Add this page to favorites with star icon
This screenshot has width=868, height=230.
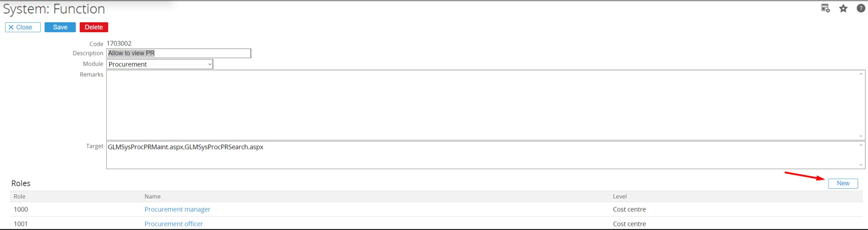click(843, 9)
